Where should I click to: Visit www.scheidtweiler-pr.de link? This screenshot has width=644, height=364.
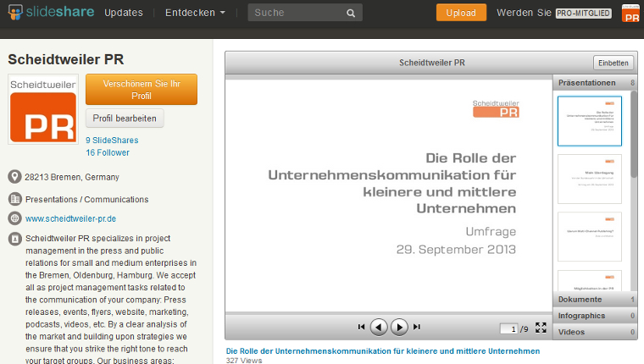[70, 218]
